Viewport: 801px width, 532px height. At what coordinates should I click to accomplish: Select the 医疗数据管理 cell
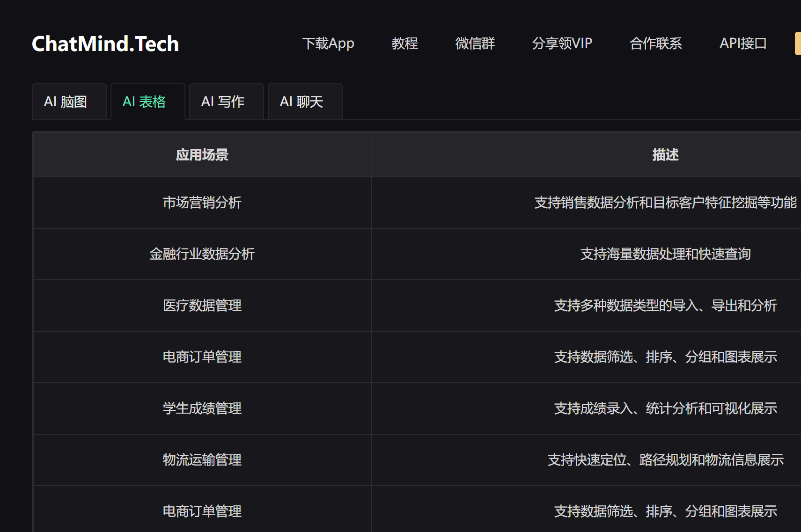[202, 306]
